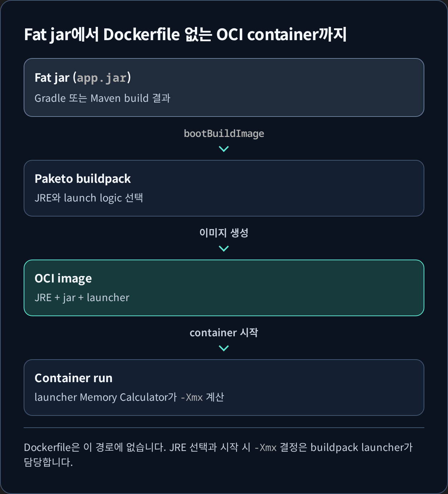The width and height of the screenshot is (448, 494).
Task: Click the JRE와 launch logic 선택 text
Action: point(89,198)
